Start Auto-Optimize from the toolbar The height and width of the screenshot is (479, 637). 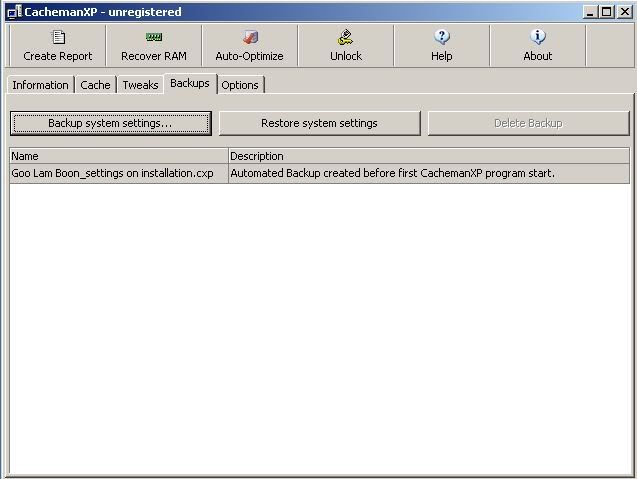click(249, 46)
